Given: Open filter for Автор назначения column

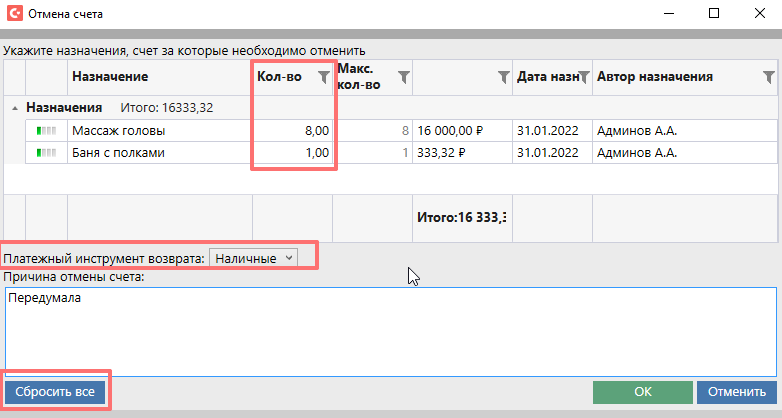Looking at the screenshot, I should pyautogui.click(x=768, y=77).
